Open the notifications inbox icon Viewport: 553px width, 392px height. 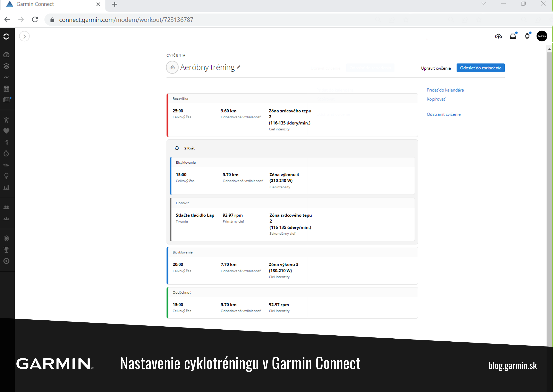pyautogui.click(x=513, y=36)
